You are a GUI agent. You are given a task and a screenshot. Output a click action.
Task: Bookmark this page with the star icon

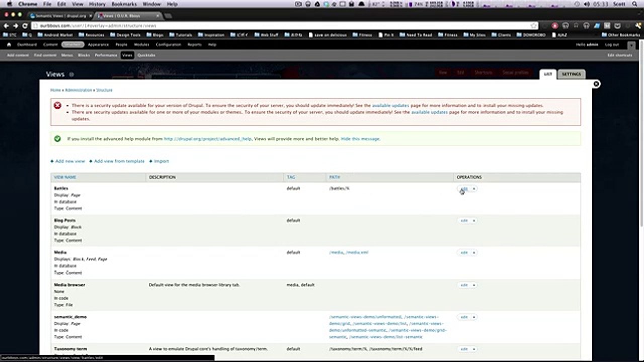[x=533, y=26]
